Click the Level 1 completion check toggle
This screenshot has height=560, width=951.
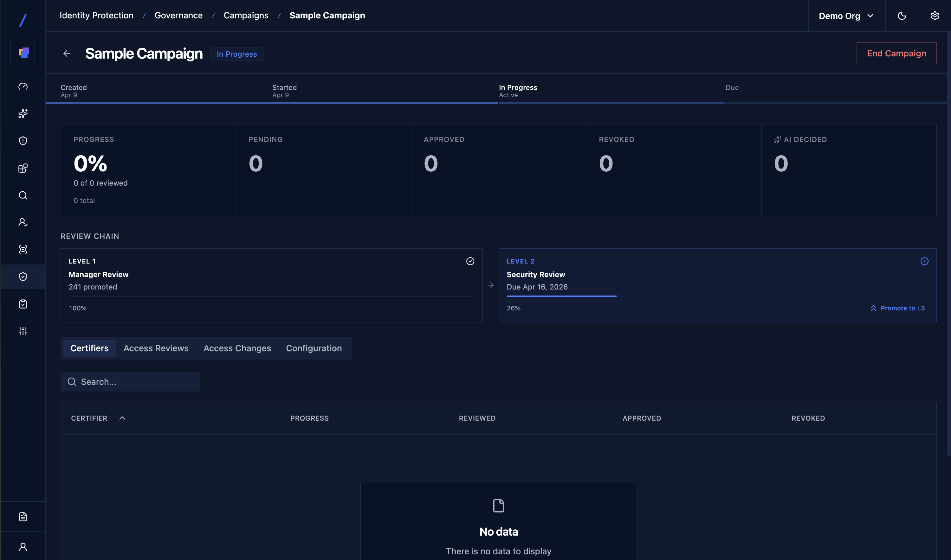[470, 261]
